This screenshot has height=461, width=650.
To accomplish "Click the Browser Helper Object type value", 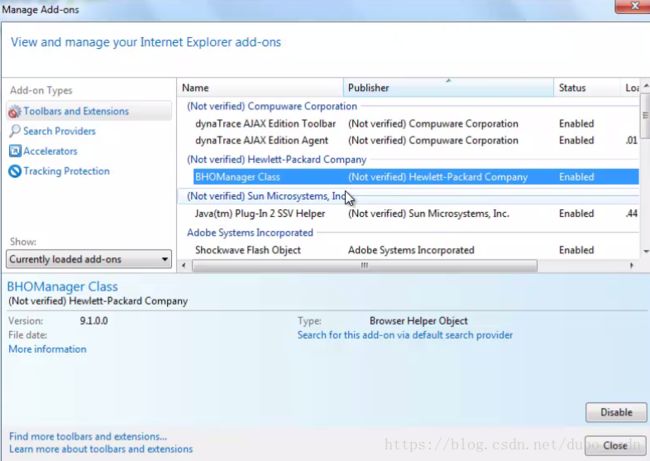I will pyautogui.click(x=418, y=321).
